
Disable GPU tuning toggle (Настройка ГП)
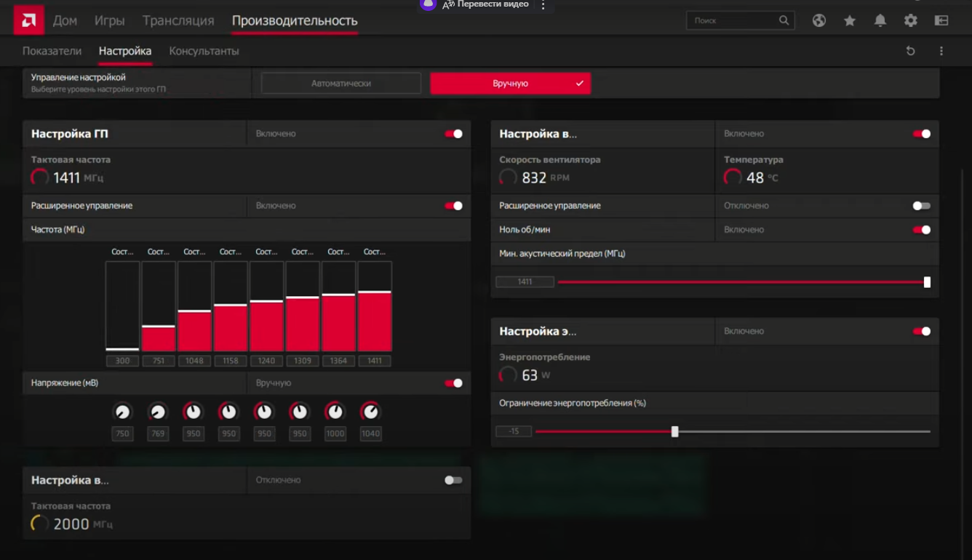[453, 134]
